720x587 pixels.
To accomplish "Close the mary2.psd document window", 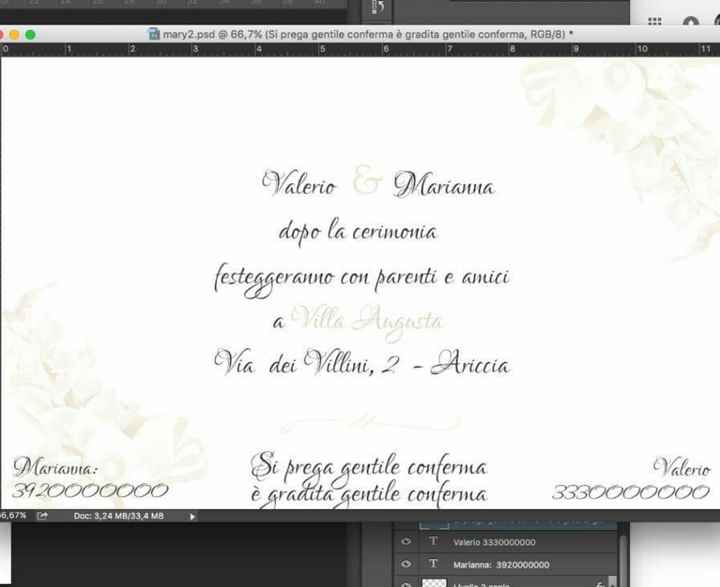I will pyautogui.click(x=8, y=34).
